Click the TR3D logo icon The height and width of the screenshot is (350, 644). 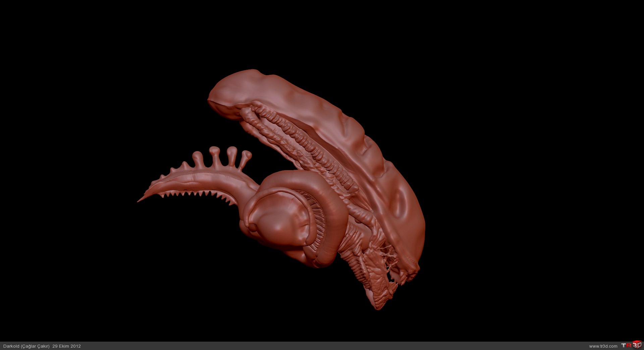tap(631, 345)
